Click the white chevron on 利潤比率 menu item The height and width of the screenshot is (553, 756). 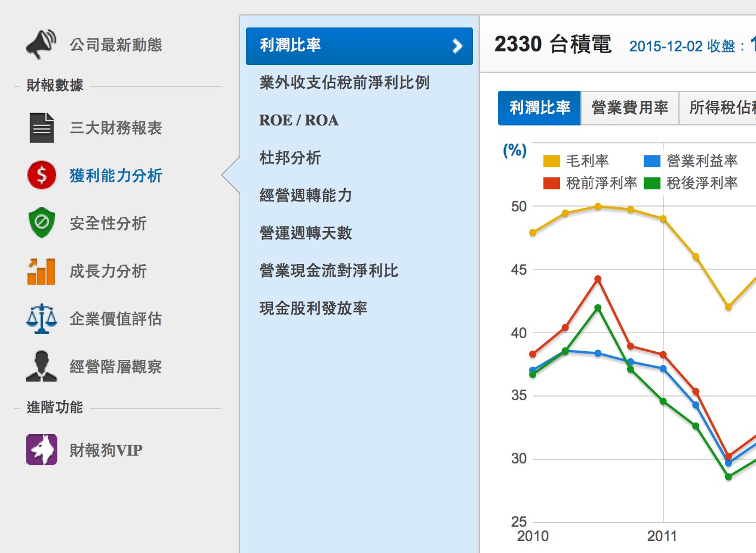tap(457, 46)
